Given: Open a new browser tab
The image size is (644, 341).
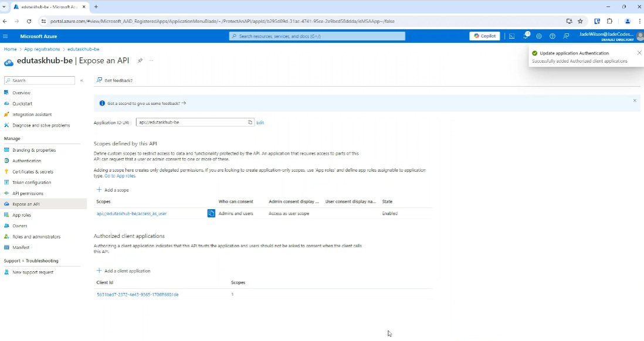Looking at the screenshot, I should click(96, 6).
